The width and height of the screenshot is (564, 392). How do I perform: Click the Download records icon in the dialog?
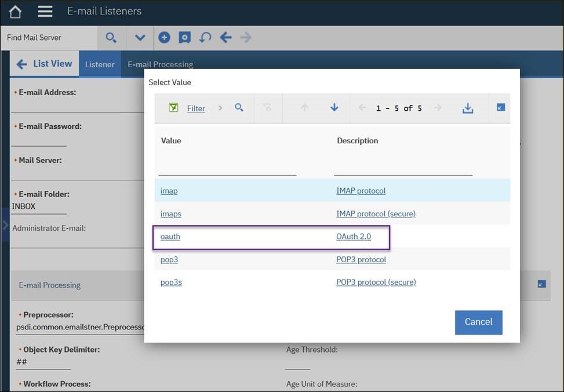click(x=468, y=108)
